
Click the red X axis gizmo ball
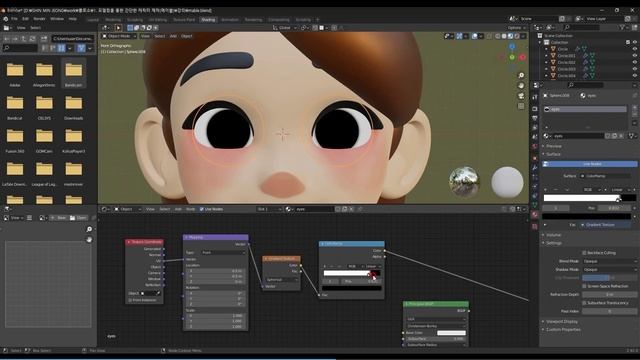click(522, 58)
